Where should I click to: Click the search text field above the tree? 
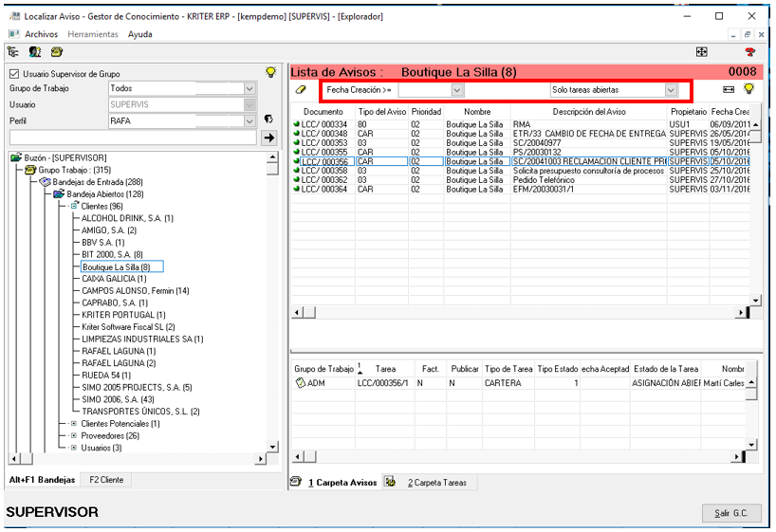click(133, 138)
